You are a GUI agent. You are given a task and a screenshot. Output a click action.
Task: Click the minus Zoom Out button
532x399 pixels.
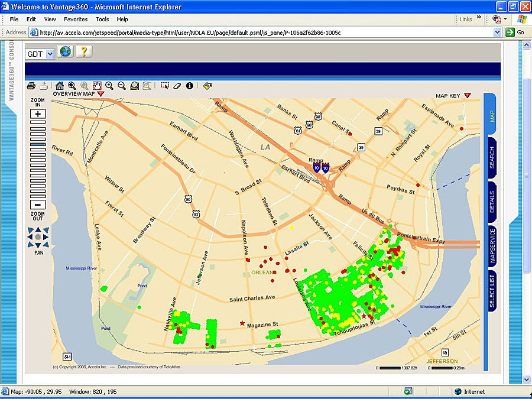(x=38, y=205)
